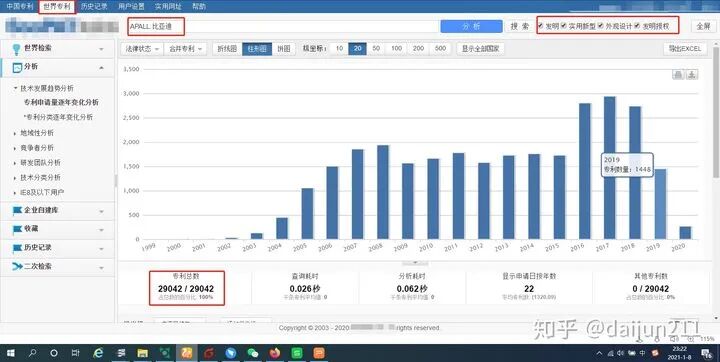This screenshot has width=720, height=362.
Task: Toggle the 实用新型 checkbox
Action: pos(563,26)
